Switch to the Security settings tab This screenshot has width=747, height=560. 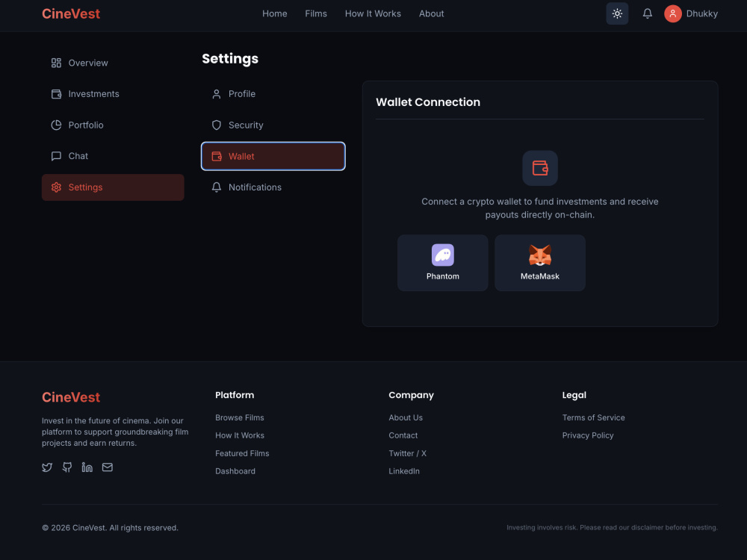click(x=273, y=125)
